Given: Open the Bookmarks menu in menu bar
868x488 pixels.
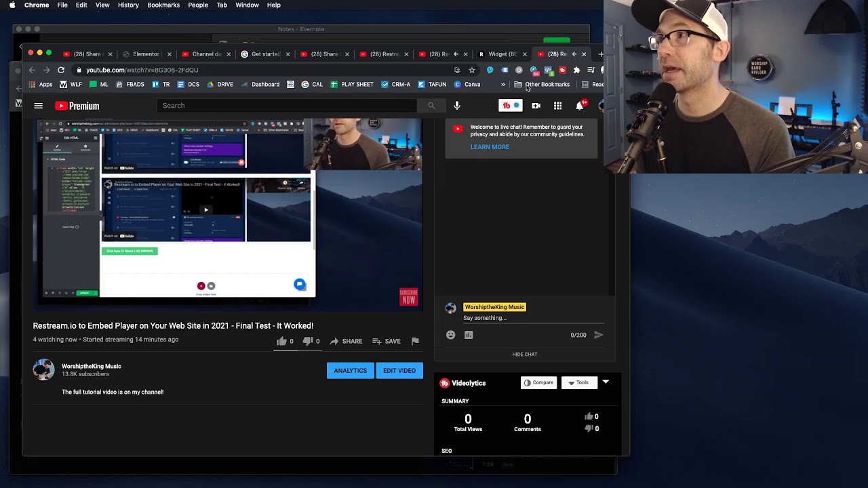Looking at the screenshot, I should pos(163,5).
